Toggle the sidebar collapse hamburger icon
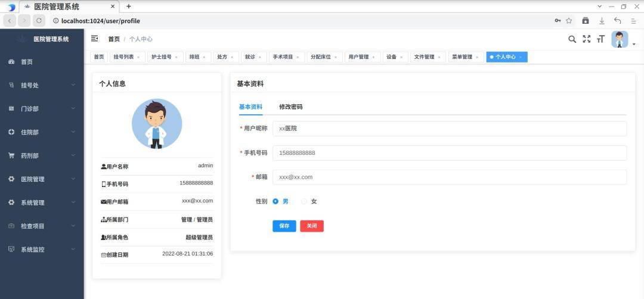 94,39
